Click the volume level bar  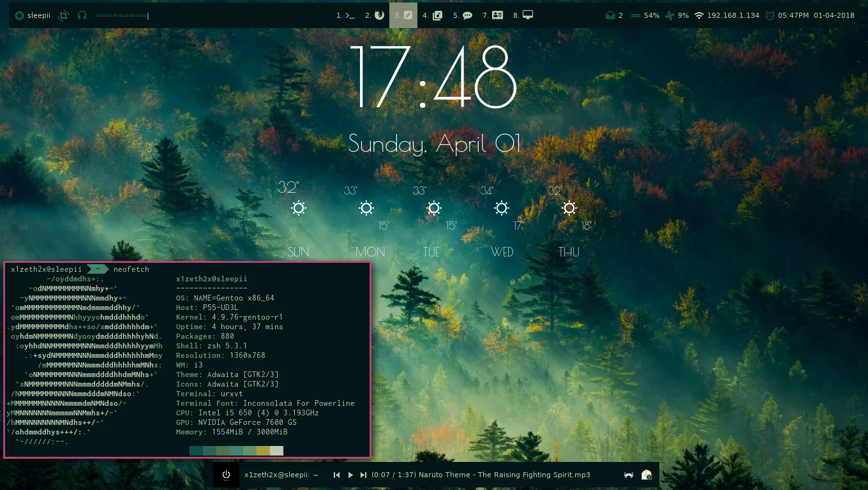pyautogui.click(x=121, y=15)
